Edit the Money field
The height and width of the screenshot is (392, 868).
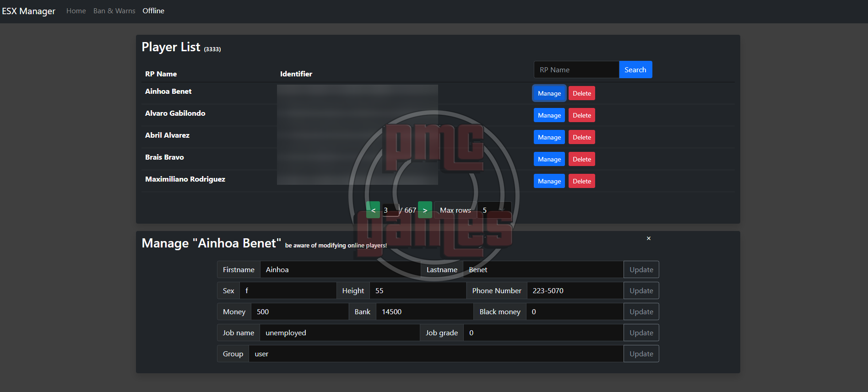300,311
